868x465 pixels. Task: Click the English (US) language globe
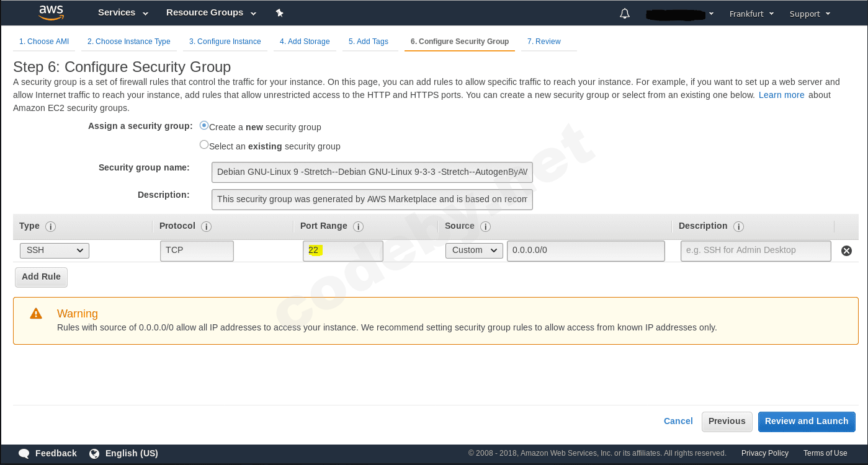click(x=94, y=453)
